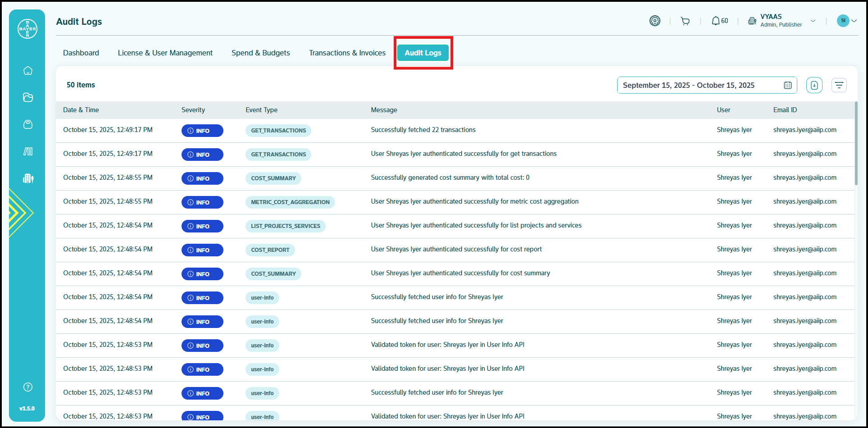Viewport: 868px width, 428px height.
Task: Open the folder icon in the sidebar
Action: point(28,97)
